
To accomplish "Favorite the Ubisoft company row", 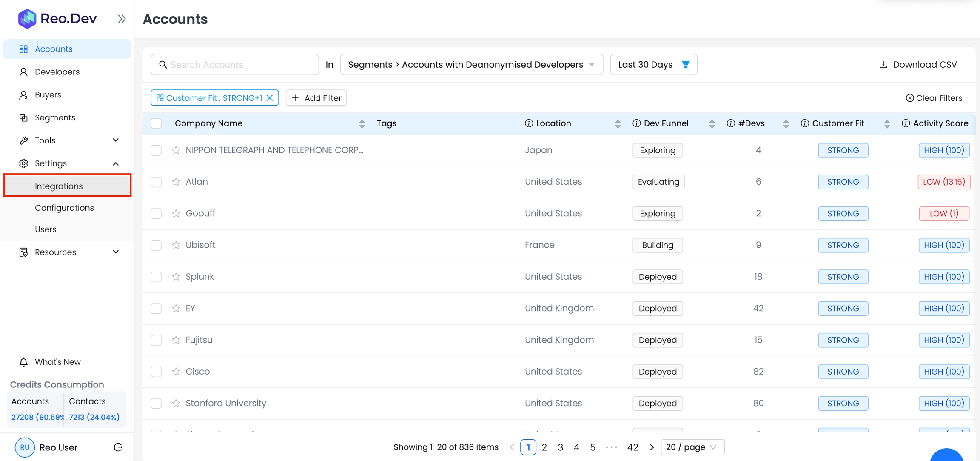I will [x=176, y=245].
